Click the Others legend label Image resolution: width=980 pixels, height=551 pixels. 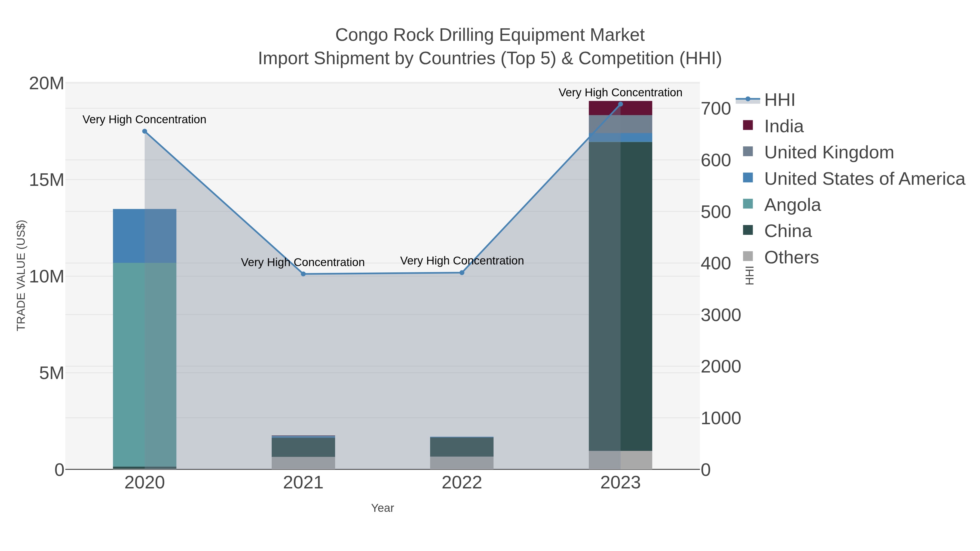pyautogui.click(x=791, y=257)
